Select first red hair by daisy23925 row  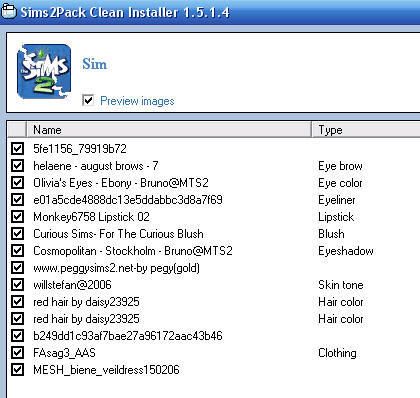coord(213,302)
